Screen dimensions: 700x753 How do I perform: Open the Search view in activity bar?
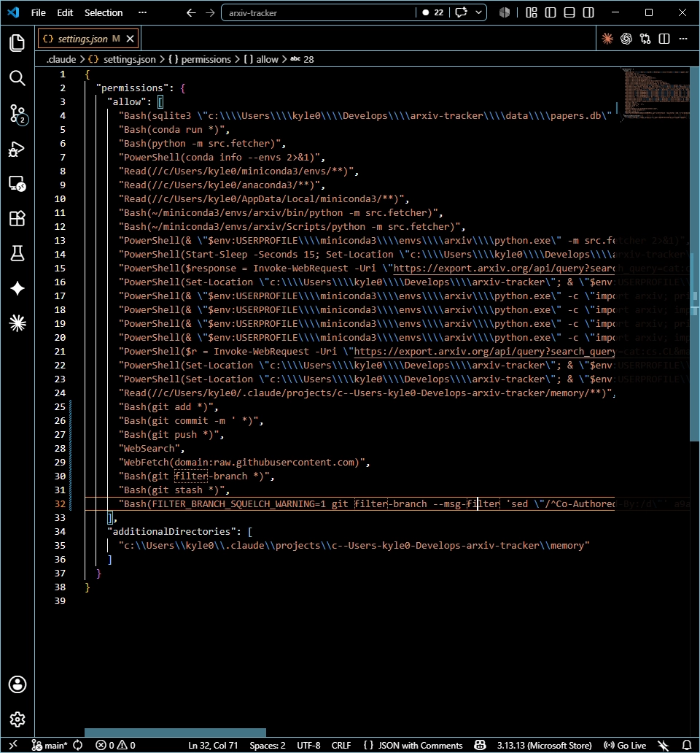click(x=17, y=78)
